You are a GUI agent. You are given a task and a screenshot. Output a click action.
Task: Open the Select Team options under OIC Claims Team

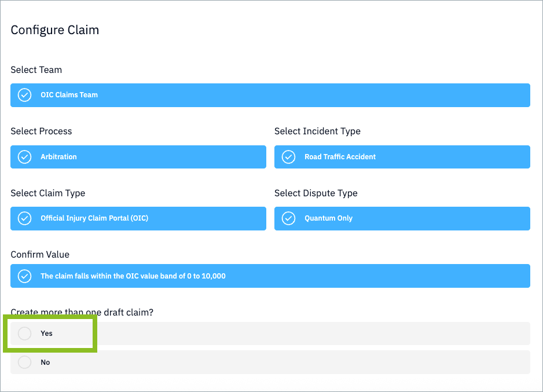(x=270, y=95)
